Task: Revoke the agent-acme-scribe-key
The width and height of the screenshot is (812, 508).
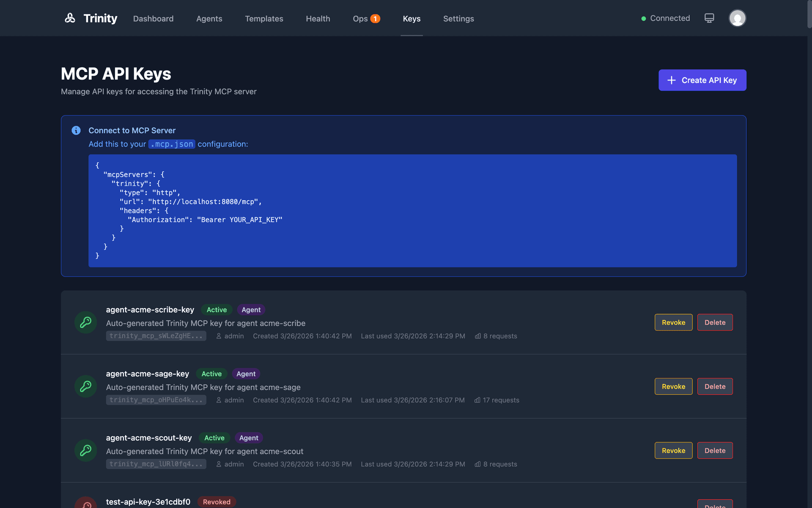Action: [x=673, y=323]
